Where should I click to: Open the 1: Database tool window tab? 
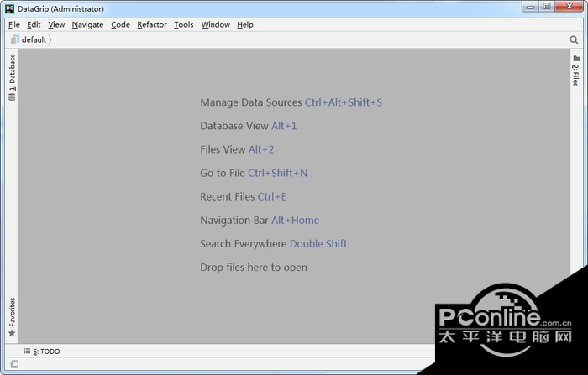12,77
